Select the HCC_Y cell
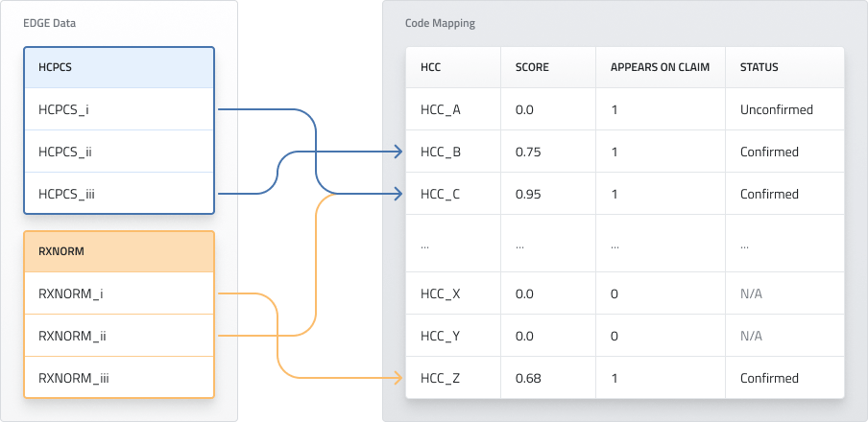This screenshot has width=868, height=422. click(441, 336)
